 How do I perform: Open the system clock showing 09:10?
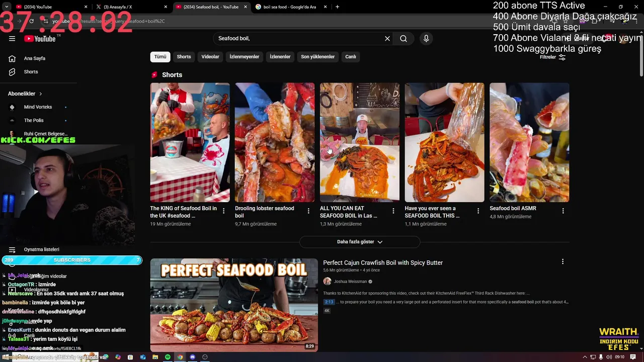point(620,357)
